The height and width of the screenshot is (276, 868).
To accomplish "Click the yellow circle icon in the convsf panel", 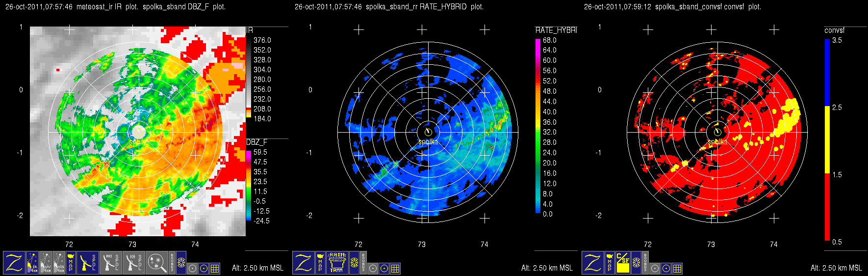I will tap(666, 268).
